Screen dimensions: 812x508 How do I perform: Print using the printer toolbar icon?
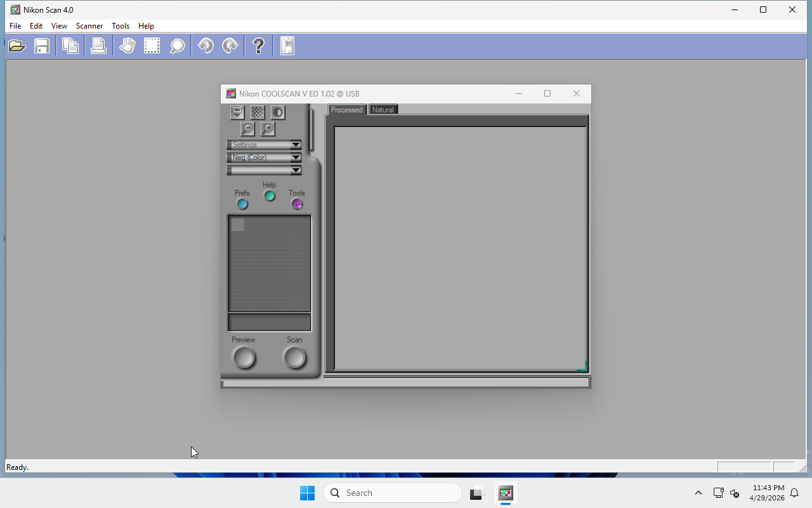click(x=98, y=46)
